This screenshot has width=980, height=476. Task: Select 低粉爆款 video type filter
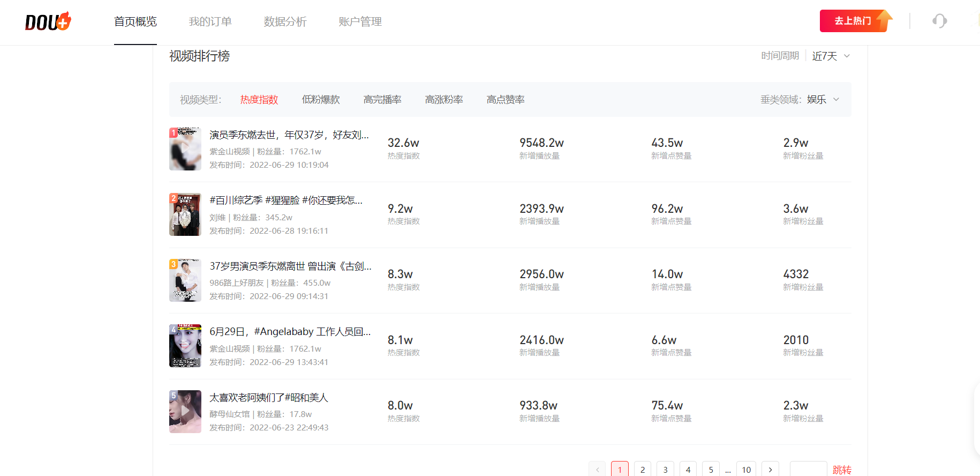coord(321,99)
